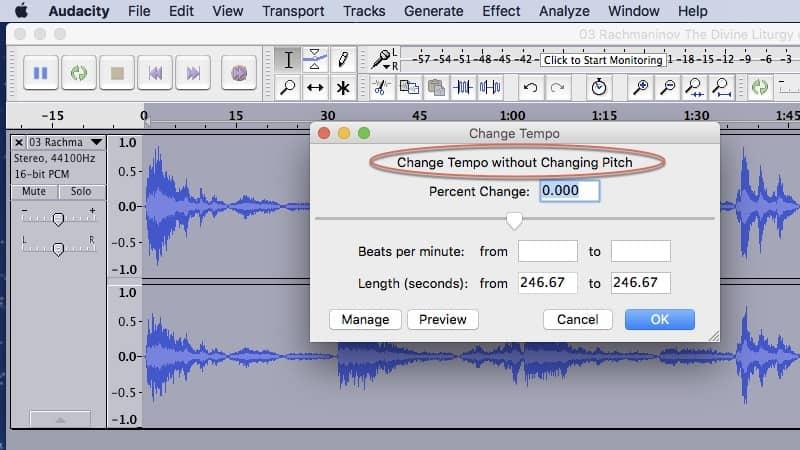Click the Fit Selection zoom icon
The height and width of the screenshot is (450, 800).
pyautogui.click(x=694, y=87)
